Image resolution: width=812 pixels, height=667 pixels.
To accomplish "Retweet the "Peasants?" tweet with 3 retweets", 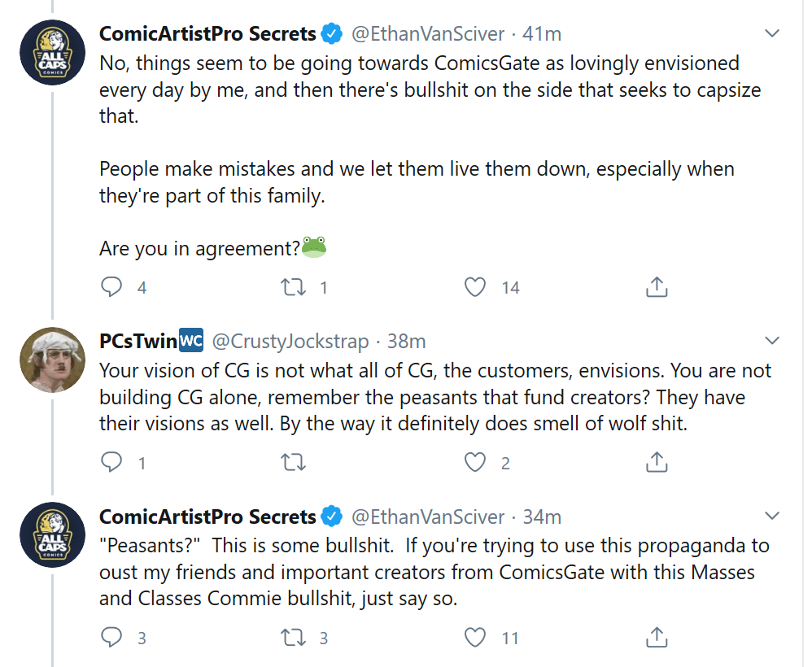I will click(x=293, y=638).
